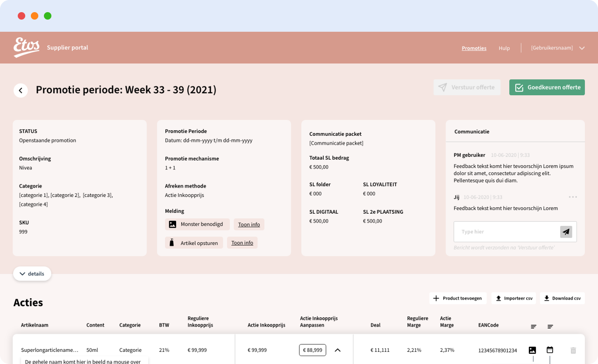Screen dimensions: 598x364
Task: Click the Importeer csv button
Action: tap(513, 298)
